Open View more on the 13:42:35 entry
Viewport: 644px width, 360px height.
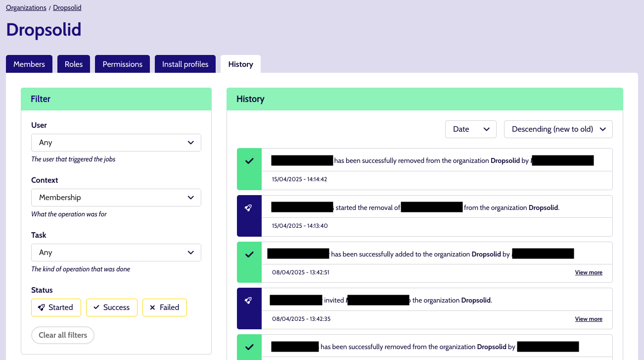click(x=589, y=319)
